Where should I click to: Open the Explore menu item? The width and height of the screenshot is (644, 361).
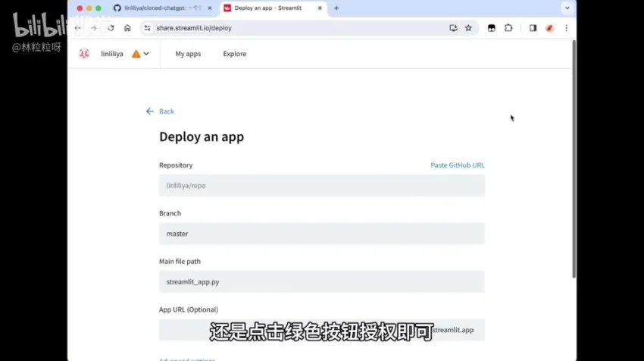(235, 54)
